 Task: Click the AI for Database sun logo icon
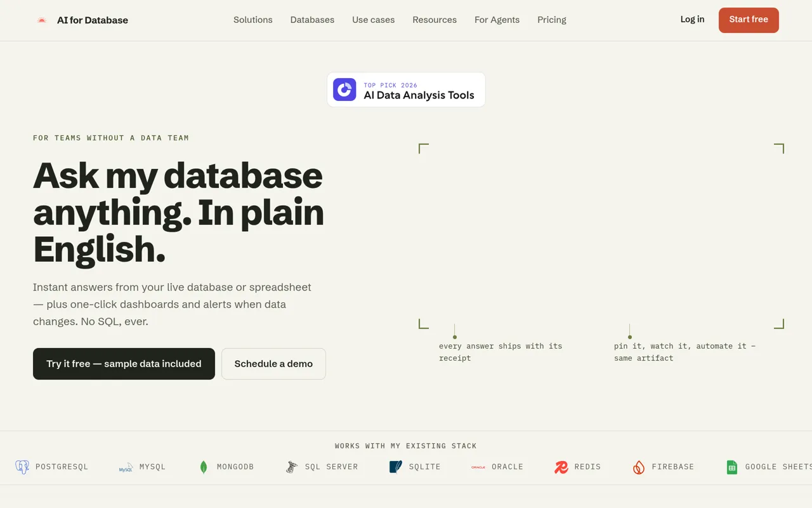[42, 20]
